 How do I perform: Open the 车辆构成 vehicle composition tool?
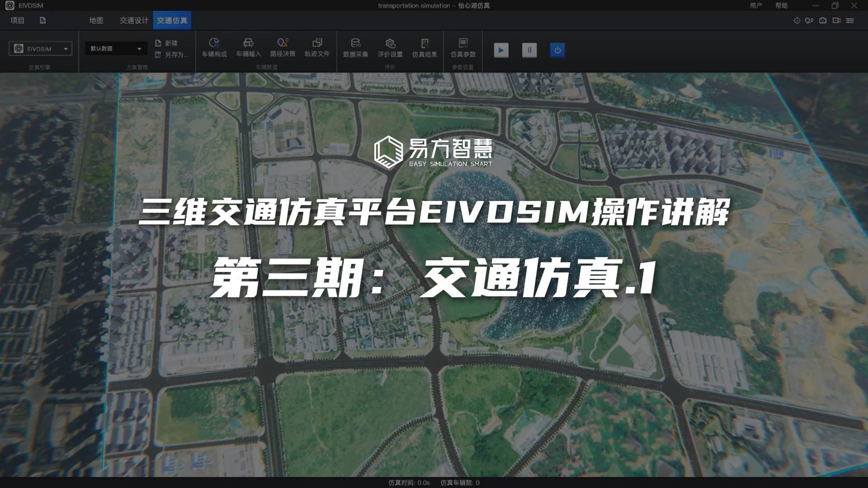pyautogui.click(x=214, y=48)
